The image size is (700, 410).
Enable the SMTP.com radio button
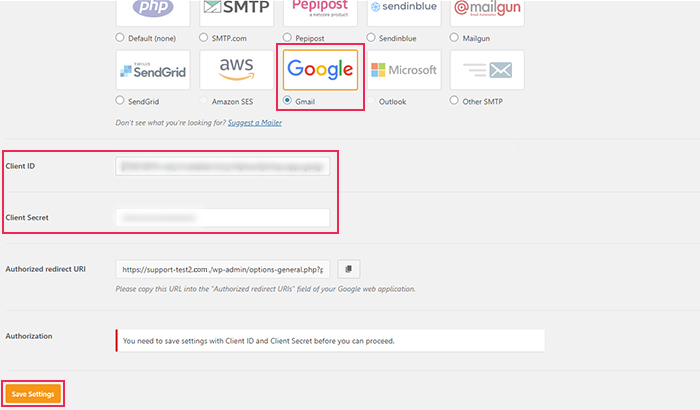coord(204,38)
